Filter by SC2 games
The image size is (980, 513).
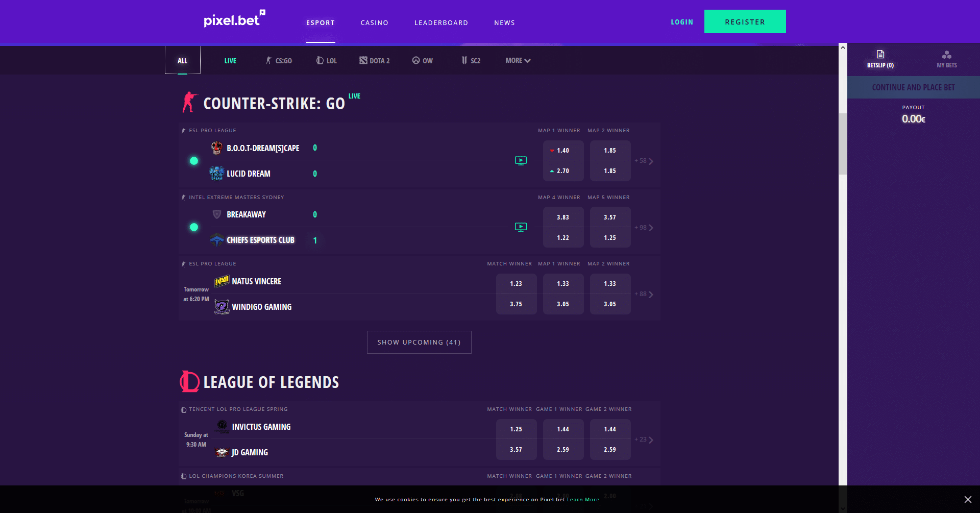click(471, 61)
